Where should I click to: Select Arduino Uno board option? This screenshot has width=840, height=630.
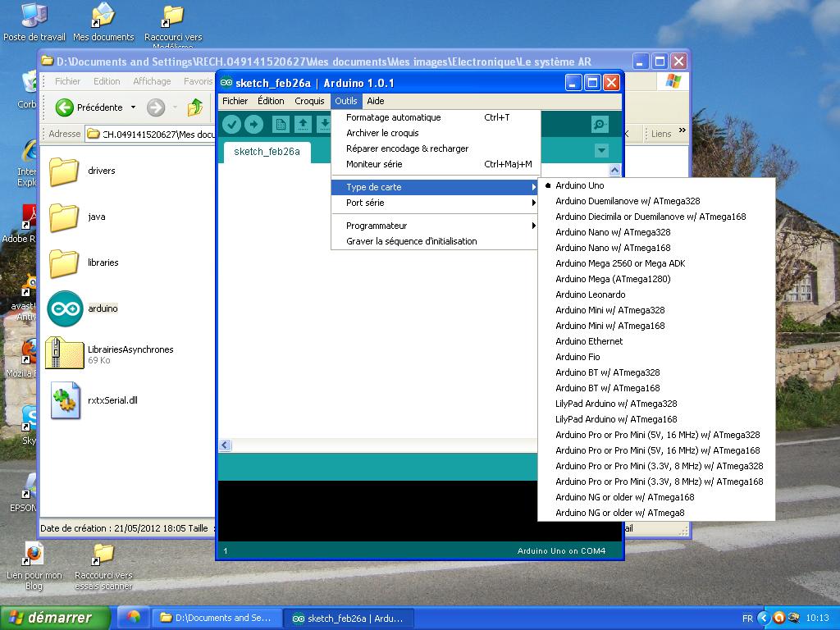coord(579,185)
